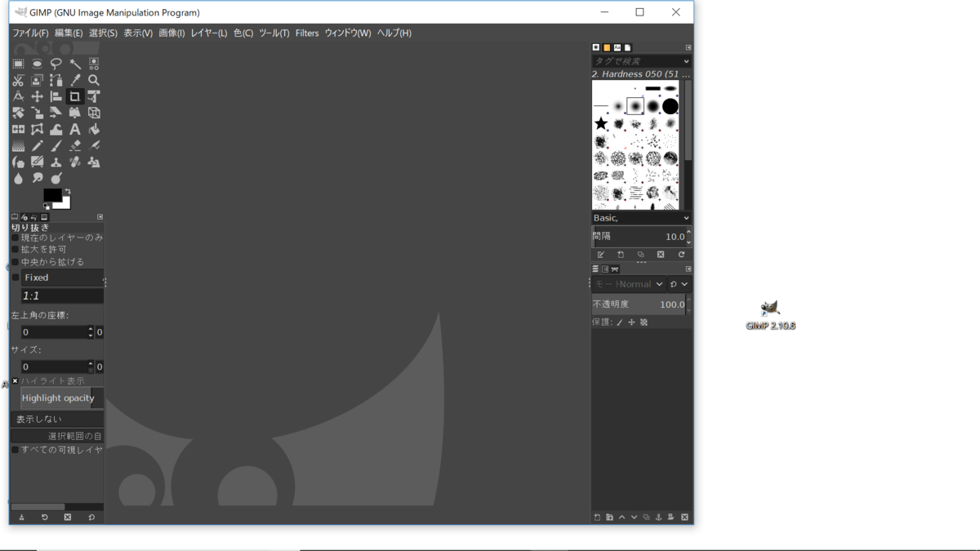Select the Rotate tool
Screen dimensions: 980x551
click(x=18, y=113)
